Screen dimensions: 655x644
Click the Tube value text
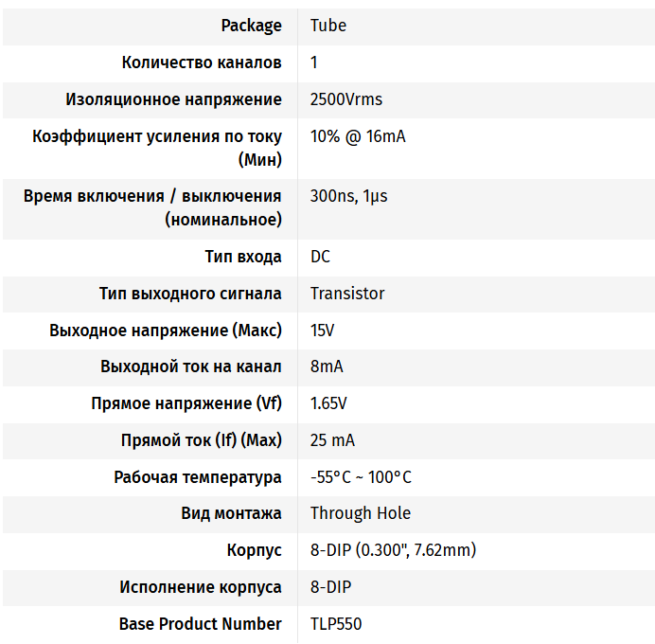328,26
